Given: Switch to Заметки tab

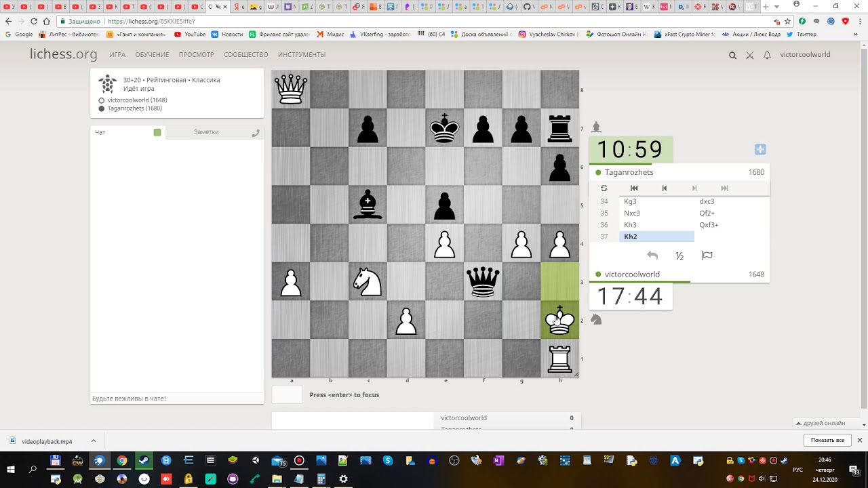Looking at the screenshot, I should pos(206,132).
